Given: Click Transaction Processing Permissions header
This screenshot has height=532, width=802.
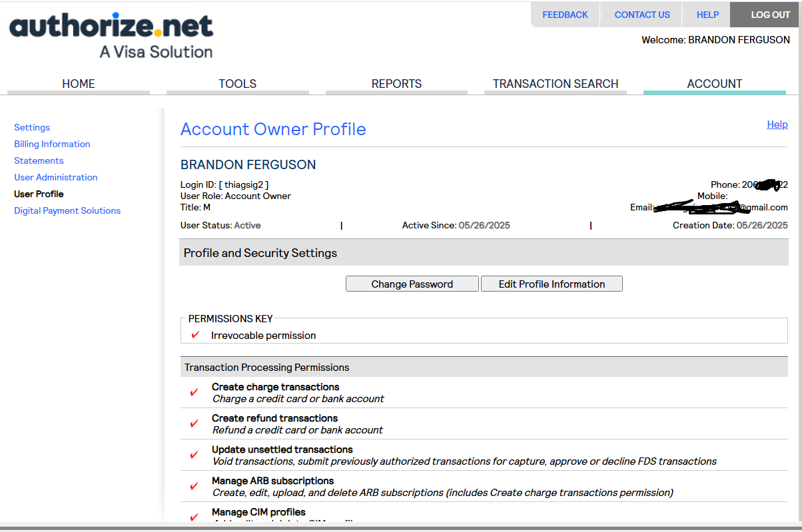Looking at the screenshot, I should pos(484,367).
